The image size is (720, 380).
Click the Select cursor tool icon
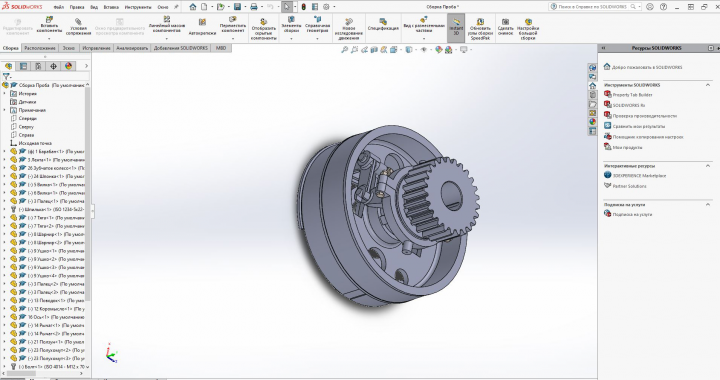(287, 7)
